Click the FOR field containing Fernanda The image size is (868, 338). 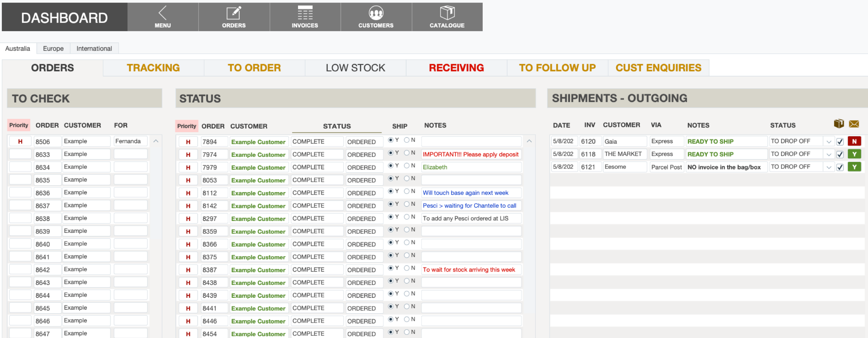[130, 141]
